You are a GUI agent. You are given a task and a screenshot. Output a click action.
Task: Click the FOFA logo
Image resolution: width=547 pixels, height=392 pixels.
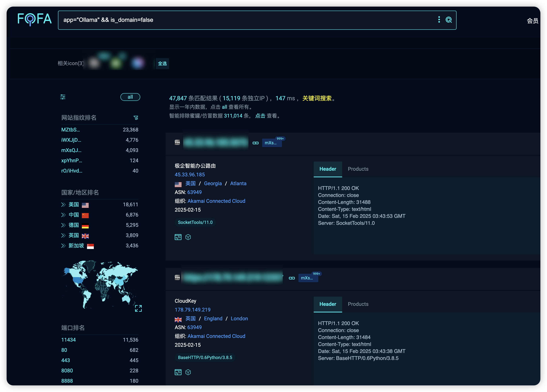[x=35, y=19]
